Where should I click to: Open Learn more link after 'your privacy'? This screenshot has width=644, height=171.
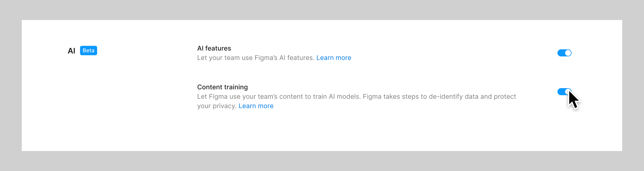pos(256,106)
